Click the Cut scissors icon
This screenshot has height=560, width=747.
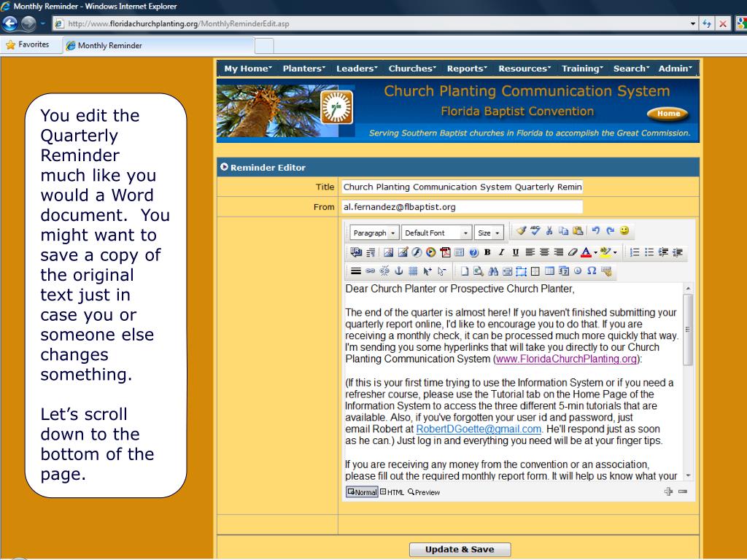[549, 231]
